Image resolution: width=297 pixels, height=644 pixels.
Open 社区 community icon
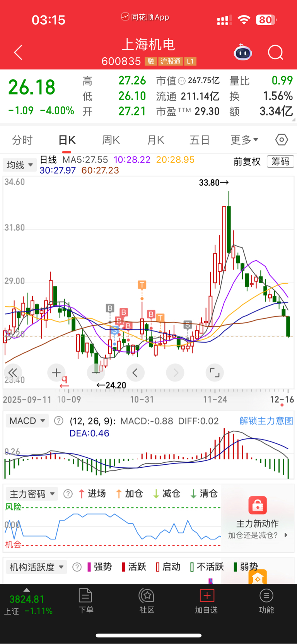pos(147,596)
